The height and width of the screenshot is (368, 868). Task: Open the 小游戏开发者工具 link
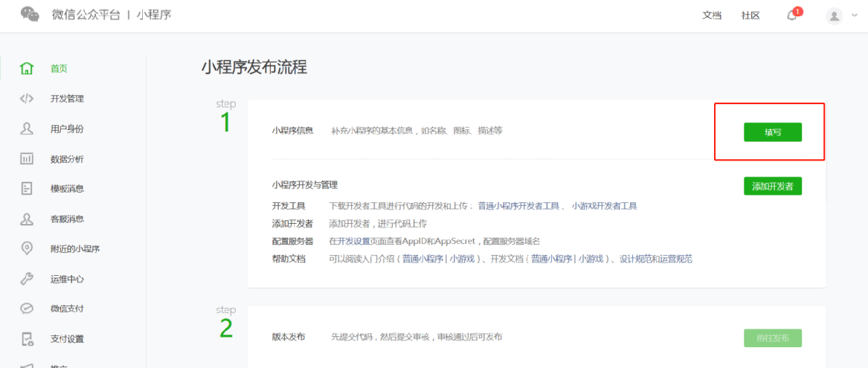tap(604, 206)
